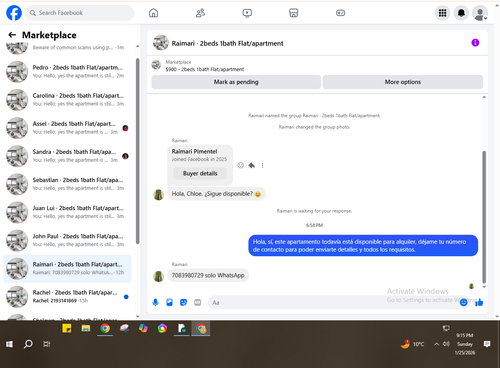This screenshot has width=500, height=368.
Task: Reply to the buyer details message
Action: click(x=252, y=165)
